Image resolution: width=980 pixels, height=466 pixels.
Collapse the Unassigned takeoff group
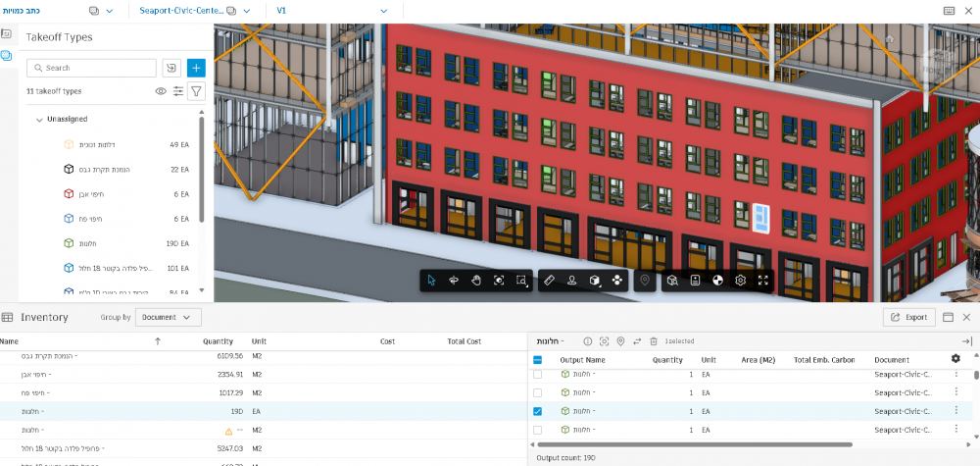tap(39, 120)
